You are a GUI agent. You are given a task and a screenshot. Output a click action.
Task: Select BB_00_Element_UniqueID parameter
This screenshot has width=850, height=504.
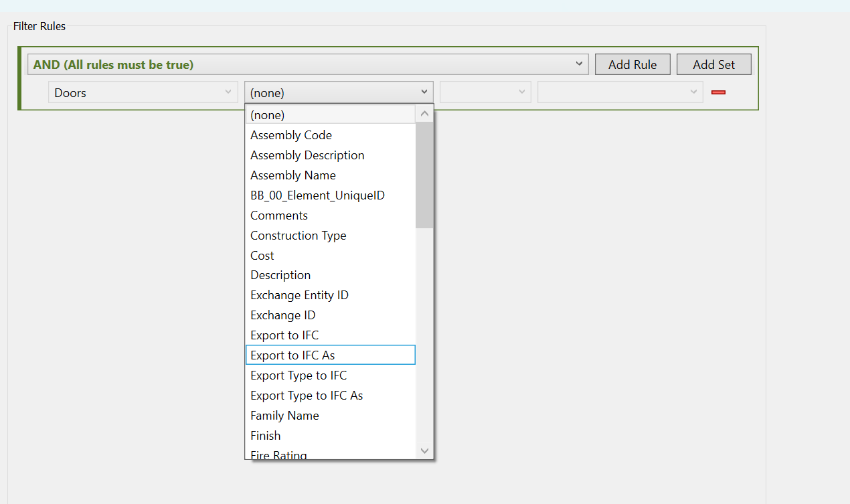coord(317,195)
